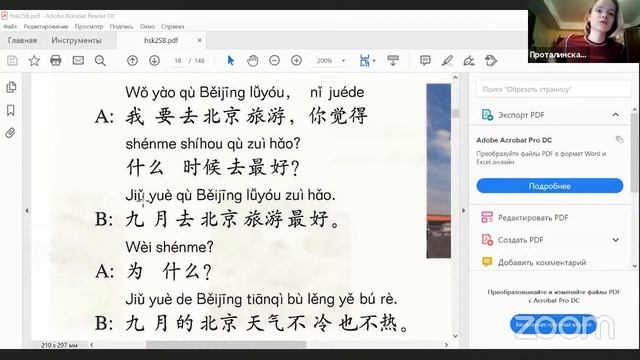Click the document vertical scrollbar thumb
Image resolution: width=640 pixels, height=360 pixels.
(x=456, y=113)
